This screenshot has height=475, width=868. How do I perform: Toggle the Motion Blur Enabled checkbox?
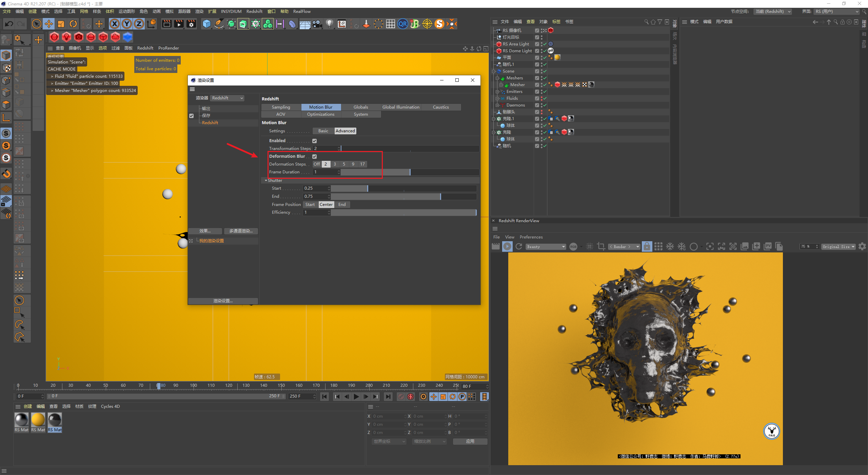coord(315,141)
